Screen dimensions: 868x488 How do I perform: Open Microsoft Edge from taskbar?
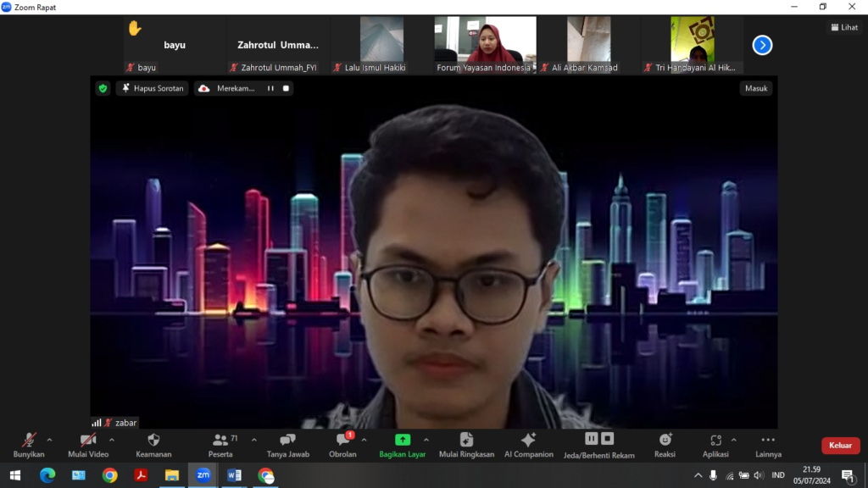click(x=47, y=475)
